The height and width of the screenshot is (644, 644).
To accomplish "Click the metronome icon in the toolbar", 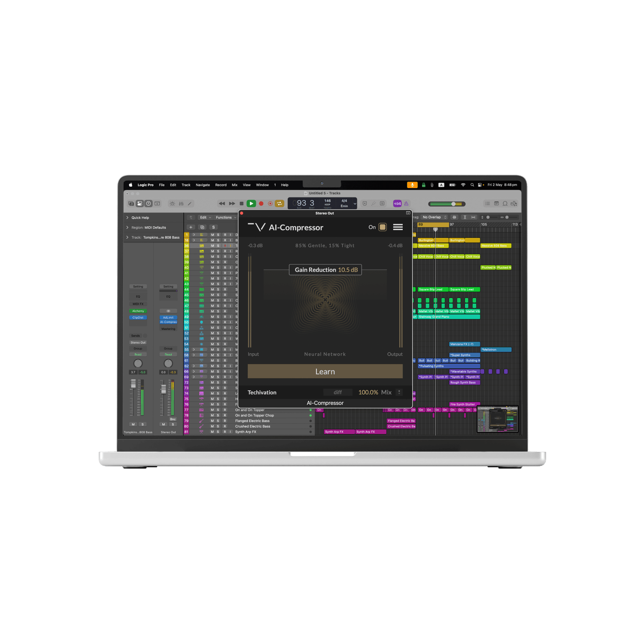I will pos(407,204).
